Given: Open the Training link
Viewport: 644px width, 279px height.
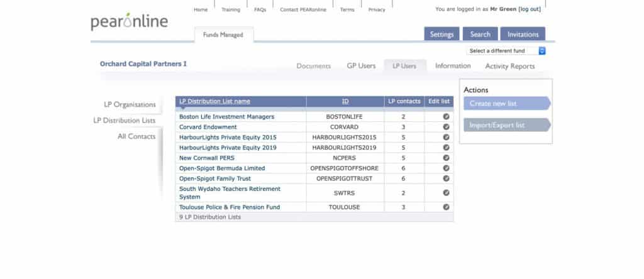Looking at the screenshot, I should [231, 10].
